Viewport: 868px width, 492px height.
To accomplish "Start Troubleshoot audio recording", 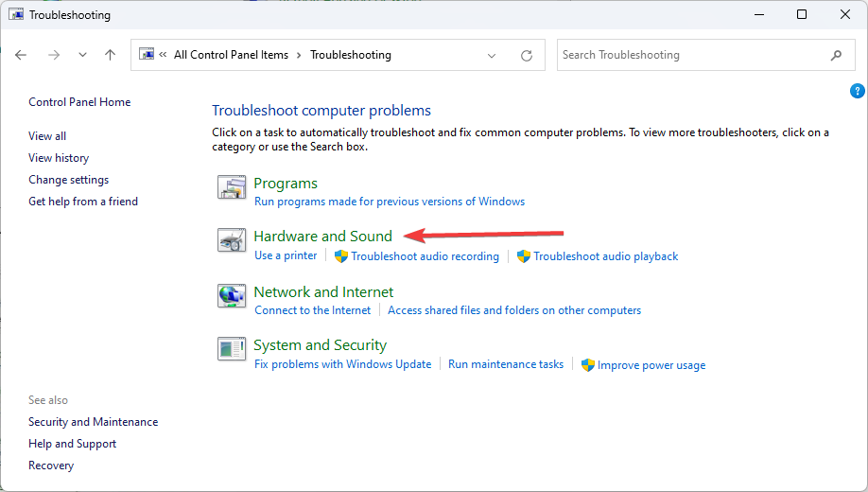I will (x=425, y=256).
